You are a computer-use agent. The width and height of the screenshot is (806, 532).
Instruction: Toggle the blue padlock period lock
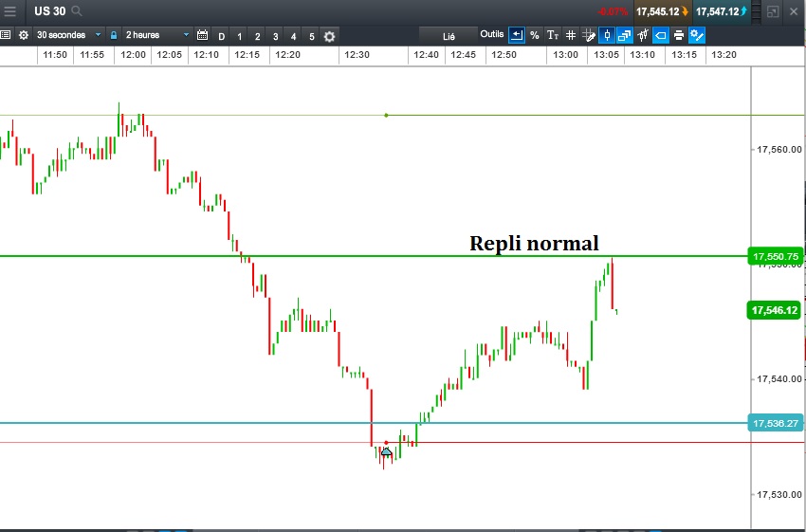coord(114,35)
